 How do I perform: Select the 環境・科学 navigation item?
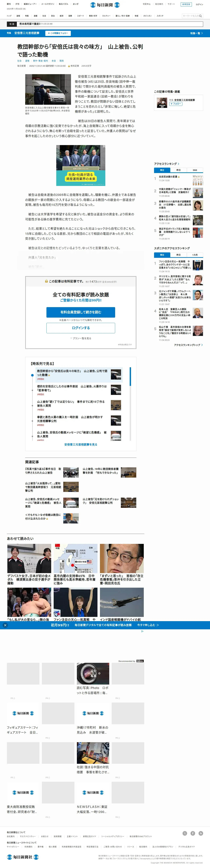(x=93, y=16)
